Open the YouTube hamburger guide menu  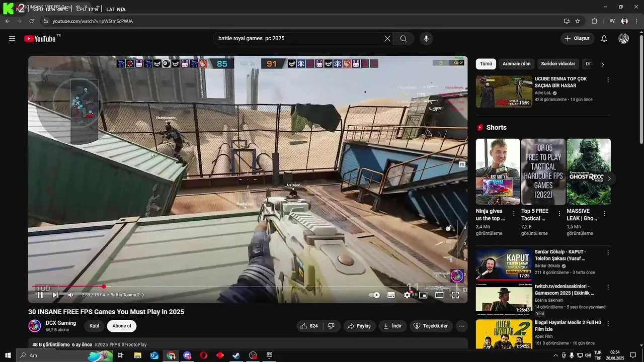tap(12, 38)
